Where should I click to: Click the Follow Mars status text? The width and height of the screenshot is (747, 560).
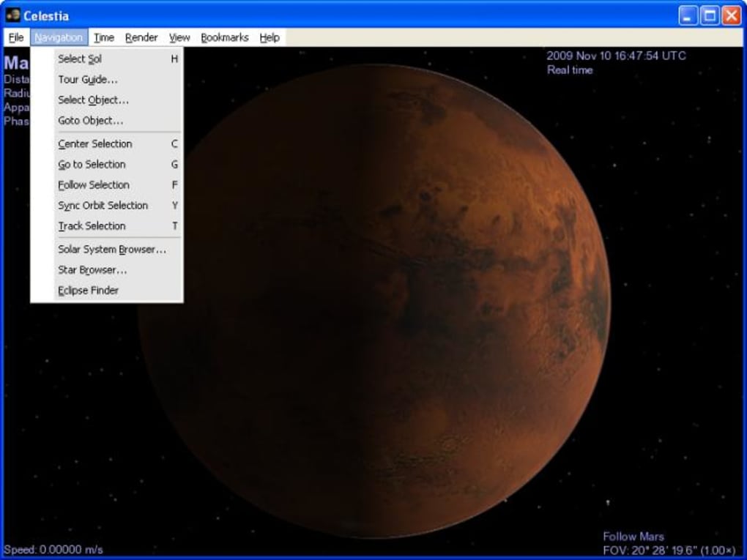coord(633,537)
